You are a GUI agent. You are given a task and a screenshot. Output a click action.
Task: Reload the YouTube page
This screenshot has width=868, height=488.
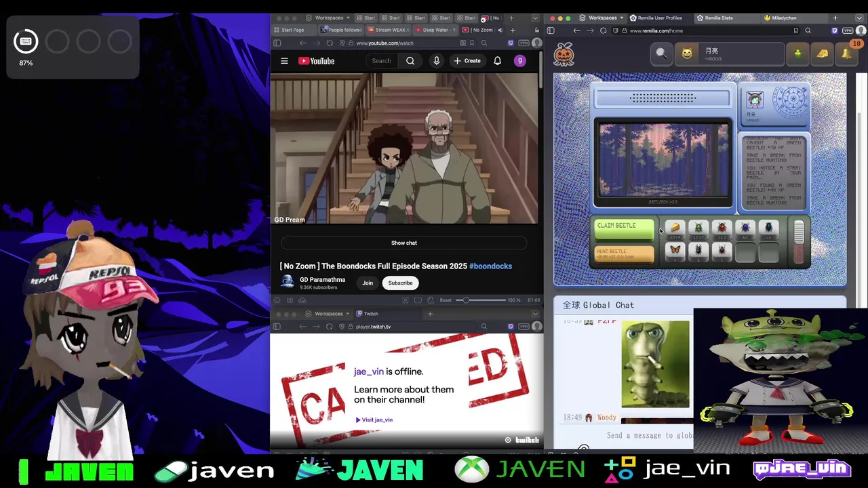330,43
